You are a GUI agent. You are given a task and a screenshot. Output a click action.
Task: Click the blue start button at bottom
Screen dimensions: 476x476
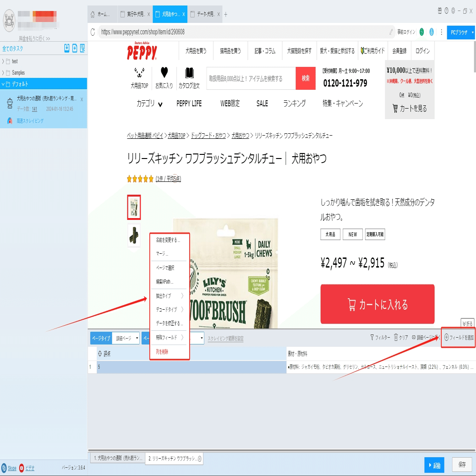(x=434, y=465)
